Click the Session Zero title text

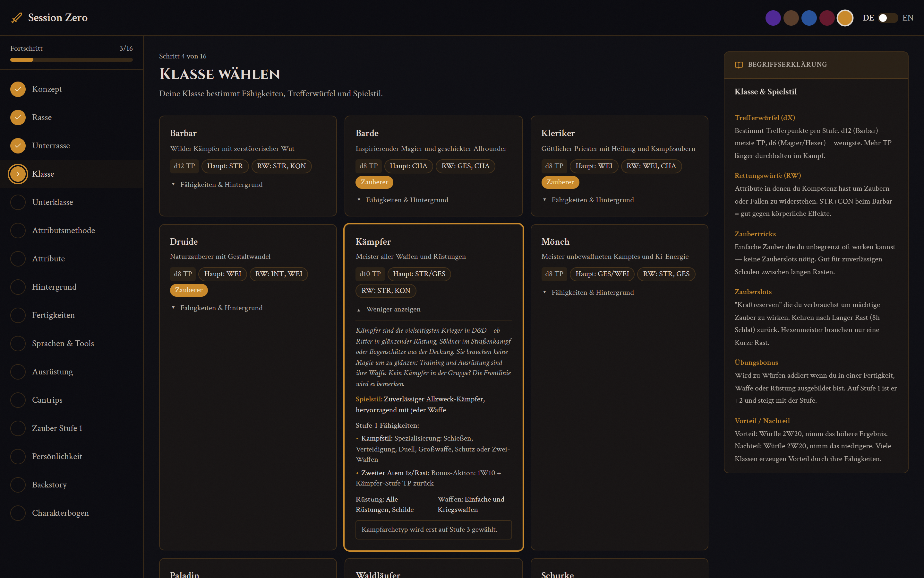click(x=58, y=18)
